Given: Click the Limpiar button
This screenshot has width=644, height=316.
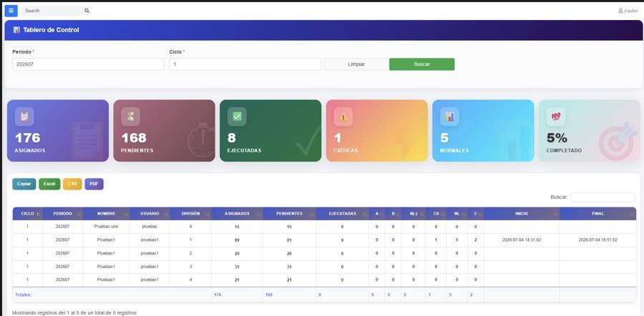Looking at the screenshot, I should click(356, 64).
